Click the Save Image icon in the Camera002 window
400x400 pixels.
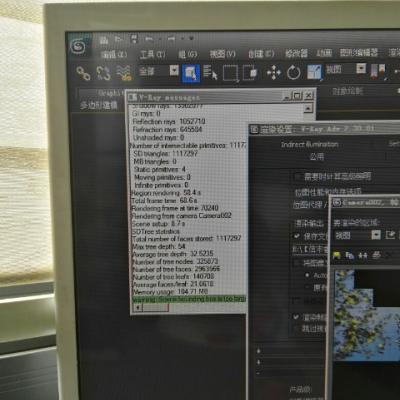click(336, 256)
